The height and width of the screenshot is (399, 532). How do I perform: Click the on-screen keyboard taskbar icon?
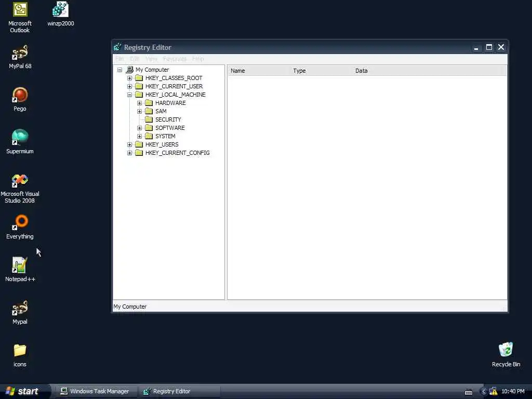tap(469, 392)
